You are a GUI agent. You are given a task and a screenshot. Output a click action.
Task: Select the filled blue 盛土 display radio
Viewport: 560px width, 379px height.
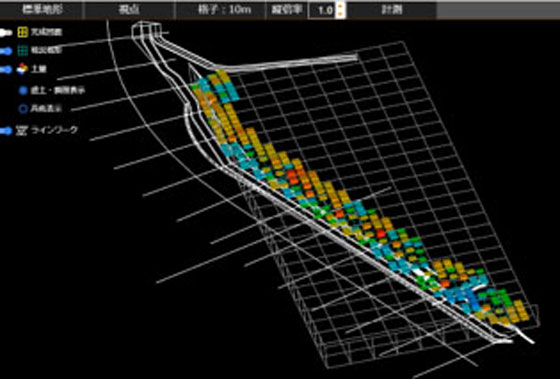[23, 90]
